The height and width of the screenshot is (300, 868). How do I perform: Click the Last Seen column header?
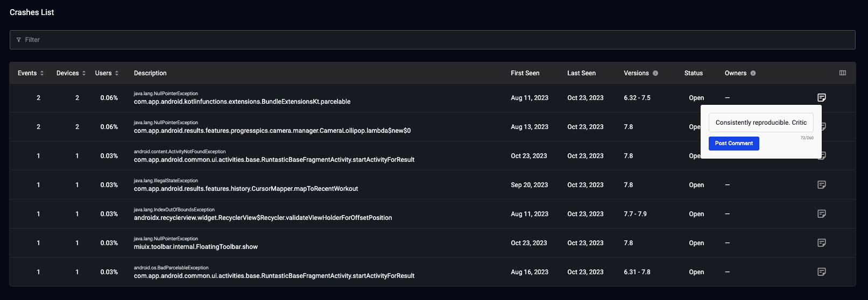[x=582, y=73]
